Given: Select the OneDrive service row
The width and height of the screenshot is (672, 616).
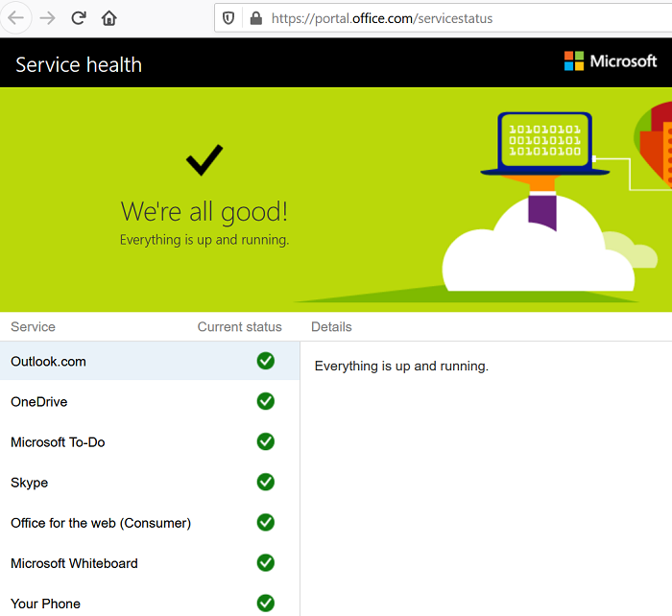Looking at the screenshot, I should pos(150,401).
